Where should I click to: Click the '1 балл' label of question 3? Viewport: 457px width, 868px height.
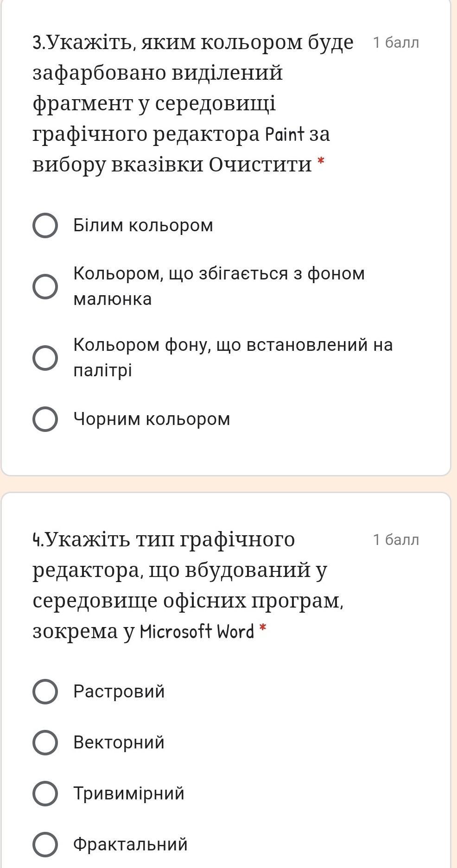point(396,43)
